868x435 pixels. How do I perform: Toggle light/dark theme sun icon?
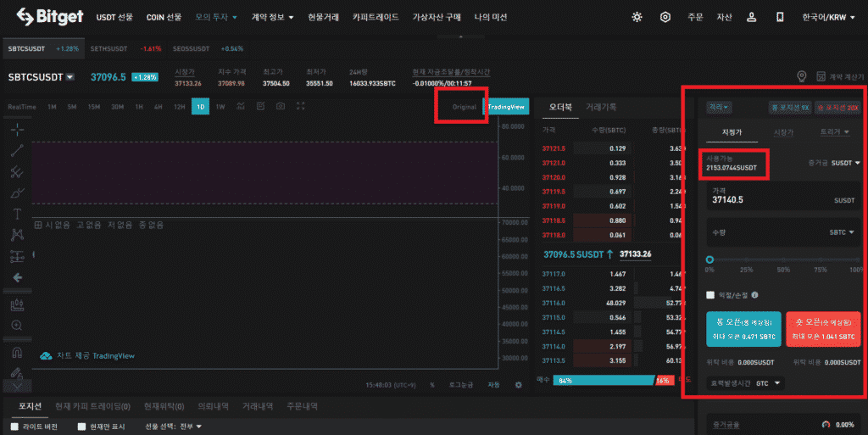pyautogui.click(x=637, y=17)
